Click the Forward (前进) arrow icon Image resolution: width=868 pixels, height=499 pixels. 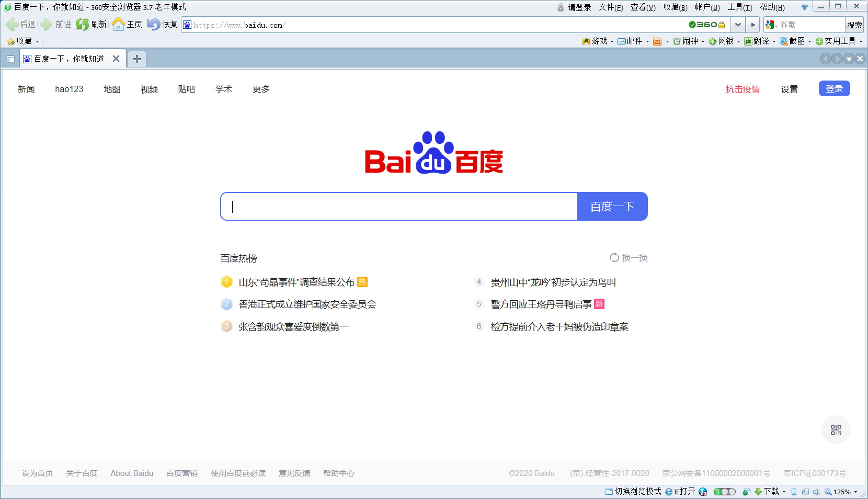click(47, 25)
